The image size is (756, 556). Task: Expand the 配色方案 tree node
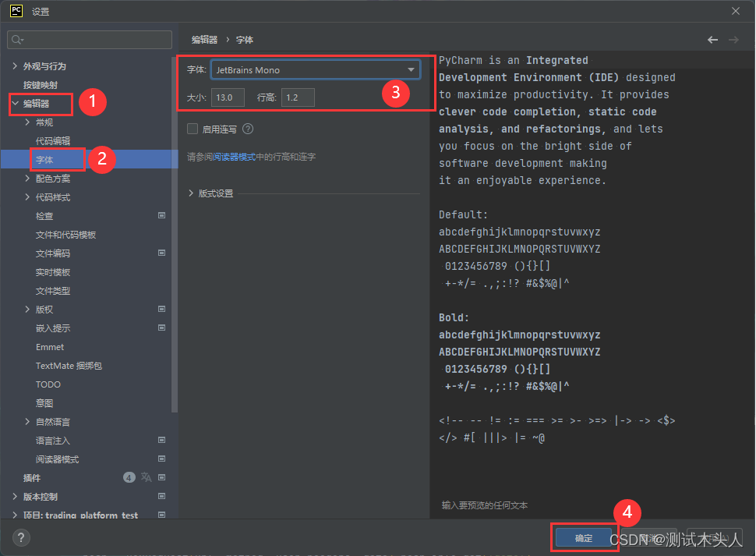[27, 179]
